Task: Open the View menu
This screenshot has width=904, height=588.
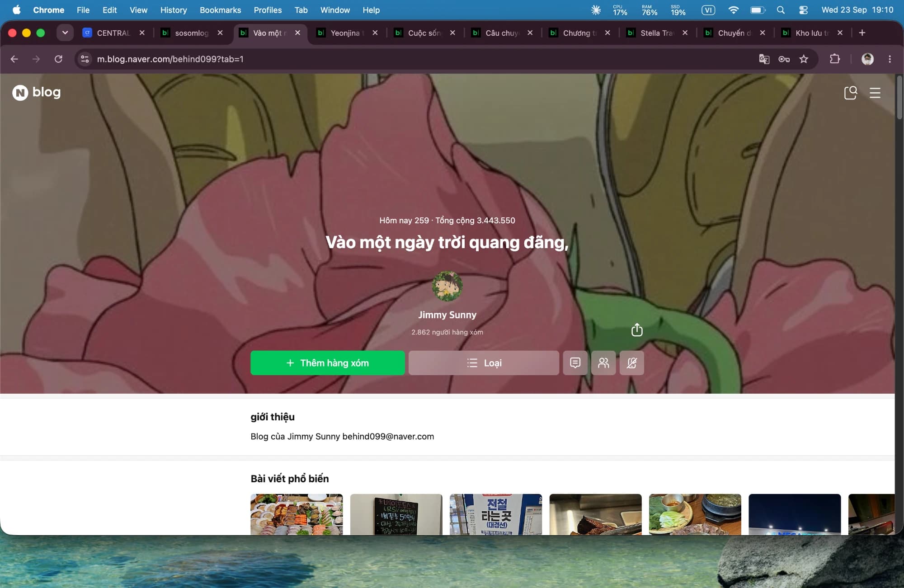Action: pos(138,10)
